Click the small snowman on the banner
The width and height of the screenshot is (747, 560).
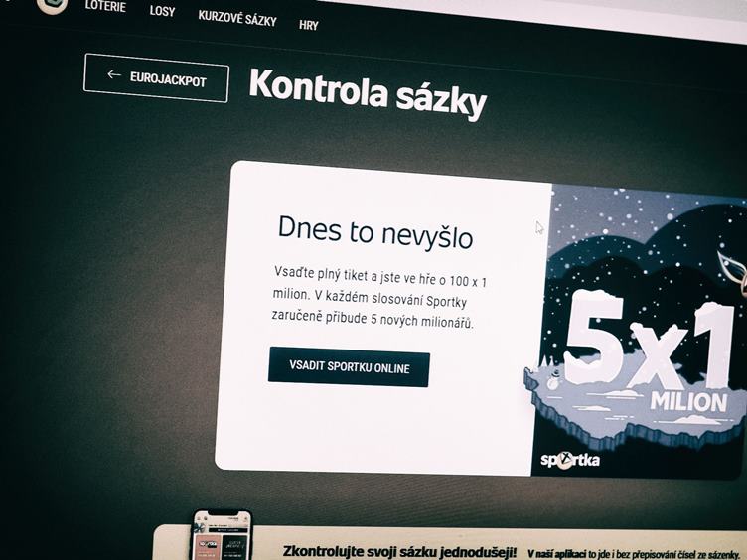[x=553, y=379]
